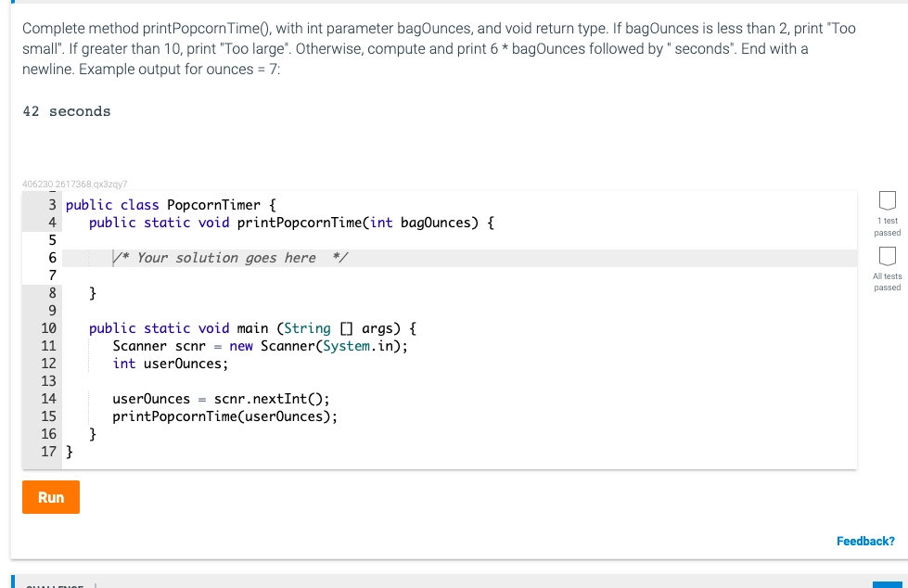The height and width of the screenshot is (588, 908).
Task: Select the activity ID text above the editor
Action: 74,184
